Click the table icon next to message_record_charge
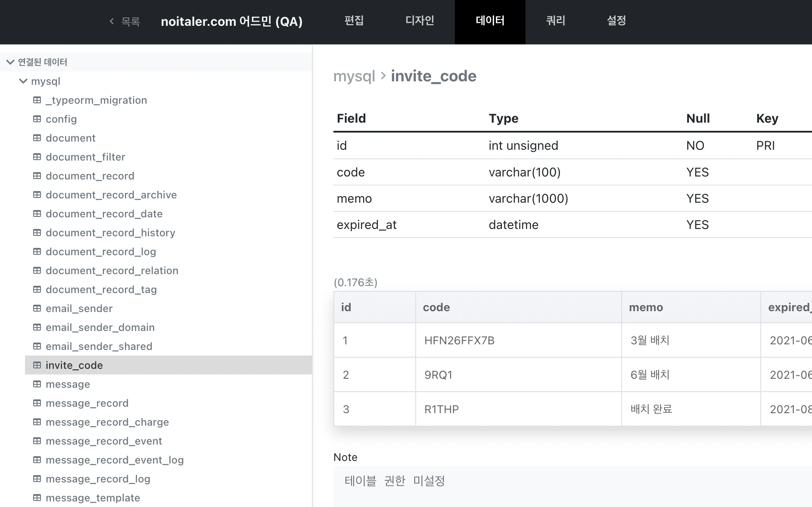The width and height of the screenshot is (812, 507). coord(37,422)
